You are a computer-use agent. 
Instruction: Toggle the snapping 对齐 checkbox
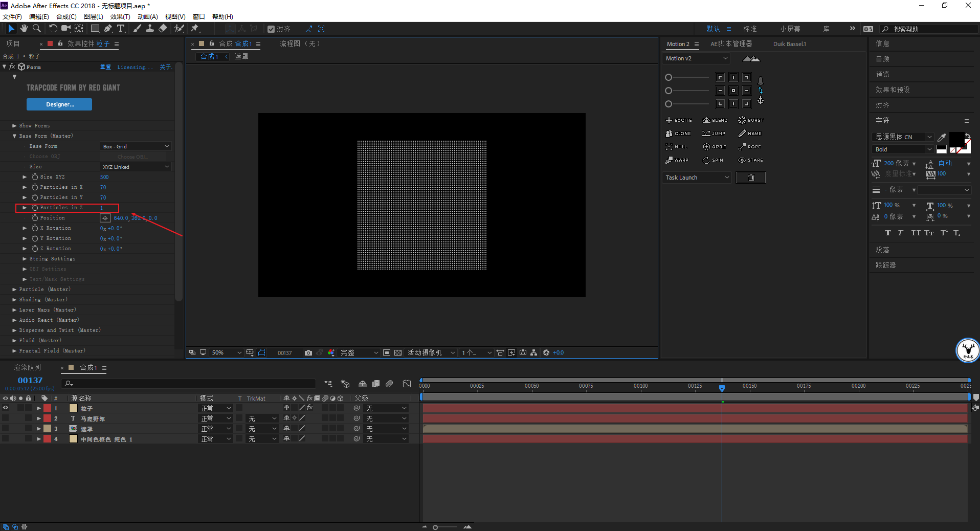271,29
